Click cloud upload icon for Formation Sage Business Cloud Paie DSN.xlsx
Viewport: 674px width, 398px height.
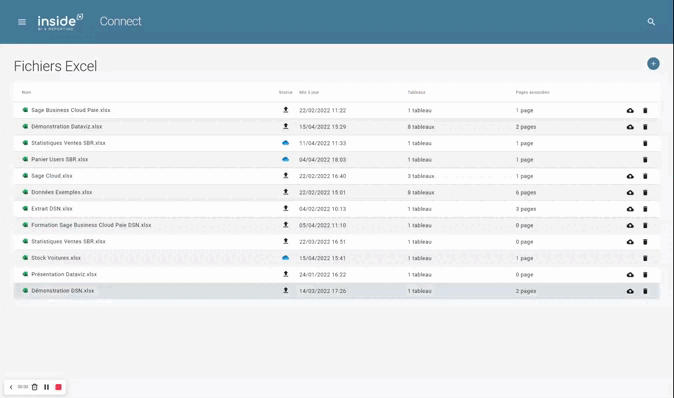pos(630,225)
